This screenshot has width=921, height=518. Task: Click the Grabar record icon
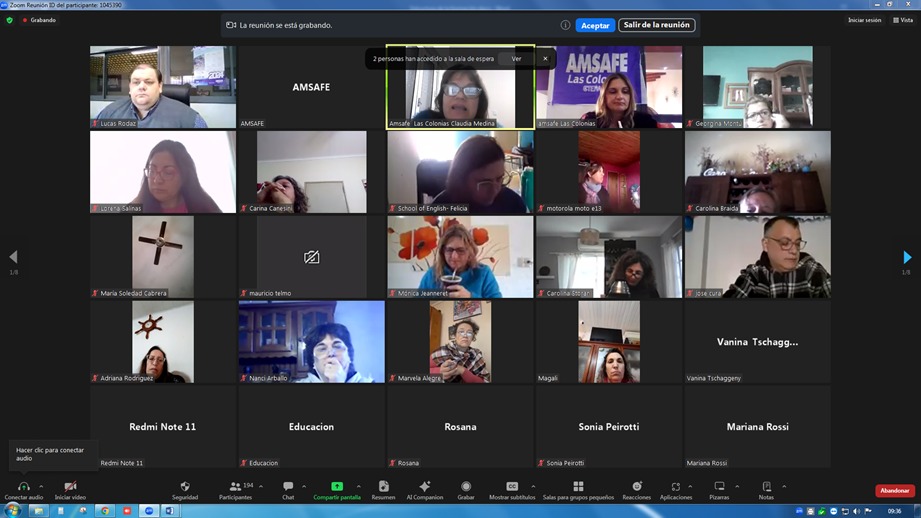466,488
